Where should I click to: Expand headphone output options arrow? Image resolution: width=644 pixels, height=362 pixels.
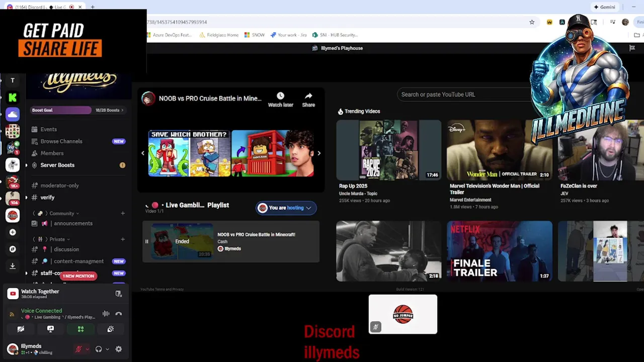(107, 349)
